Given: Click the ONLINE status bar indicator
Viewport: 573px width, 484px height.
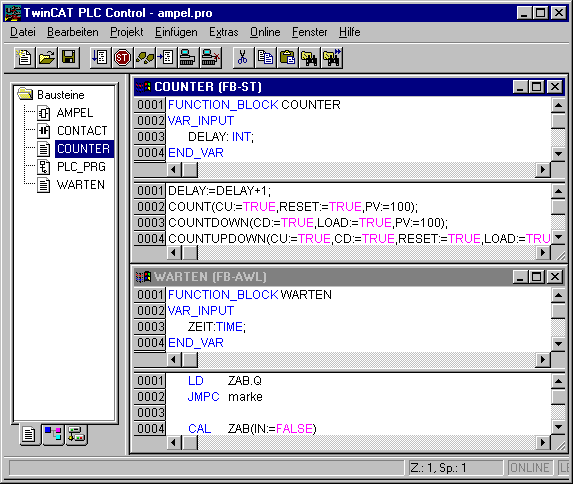Looking at the screenshot, I should pyautogui.click(x=530, y=468).
